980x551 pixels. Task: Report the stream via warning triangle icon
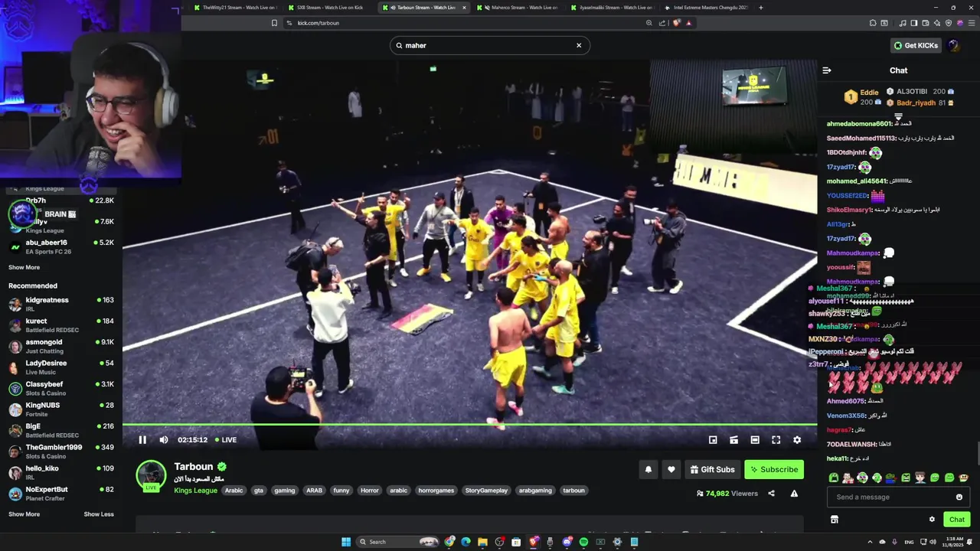[x=794, y=494]
